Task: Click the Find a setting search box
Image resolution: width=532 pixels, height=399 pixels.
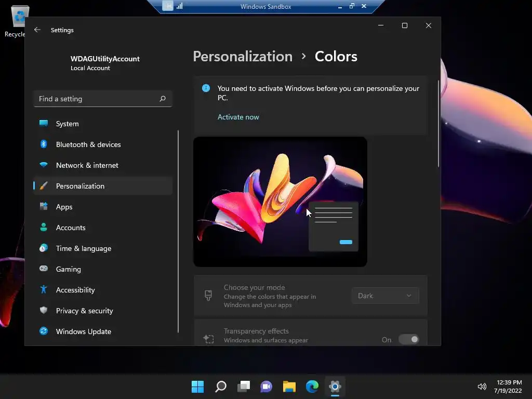Action: click(103, 99)
